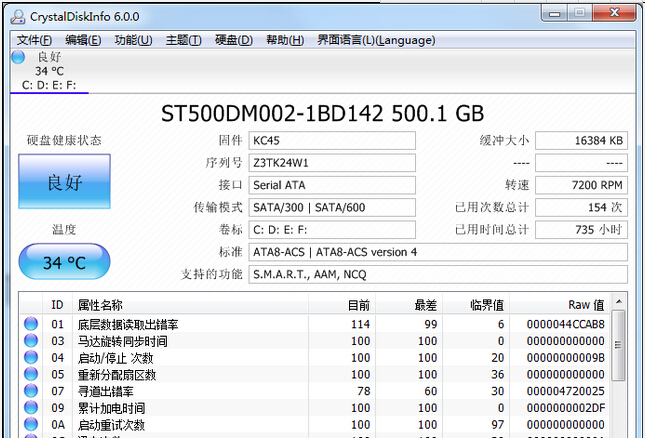Click status icon for attribute 04 start/stop count
The width and height of the screenshot is (645, 438).
pyautogui.click(x=30, y=358)
